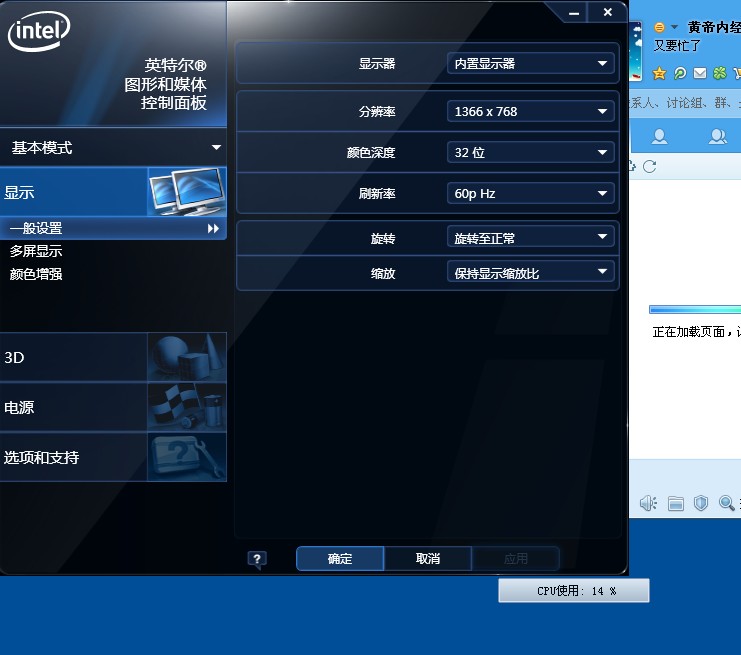Click the help question mark icon
741x655 pixels.
(257, 559)
